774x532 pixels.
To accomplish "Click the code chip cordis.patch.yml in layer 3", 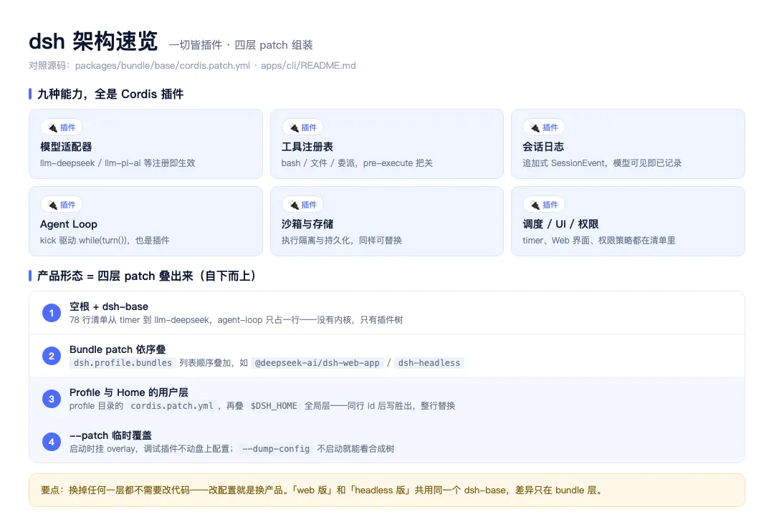I will (x=172, y=406).
